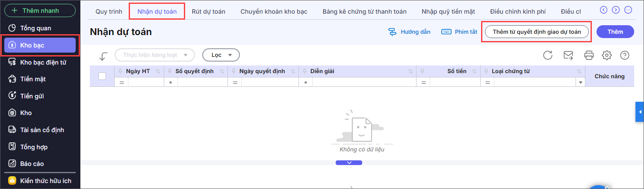
Task: Toggle pin on Ngày HT column
Action: point(120,71)
